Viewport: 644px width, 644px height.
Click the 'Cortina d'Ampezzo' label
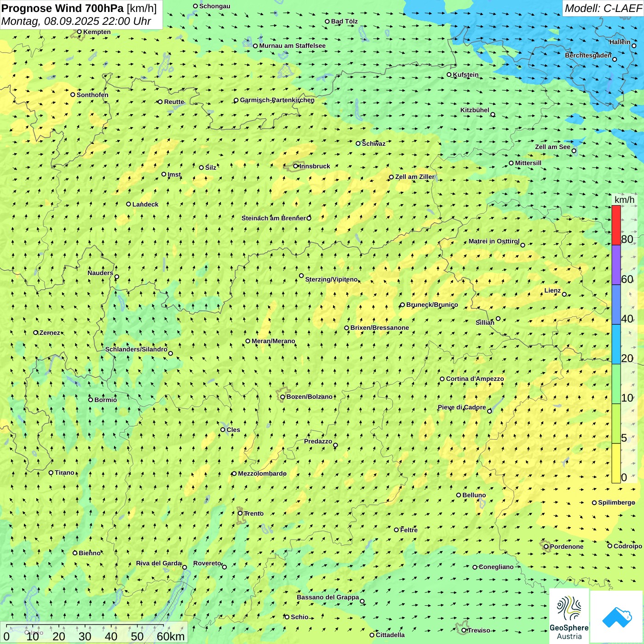(x=475, y=379)
